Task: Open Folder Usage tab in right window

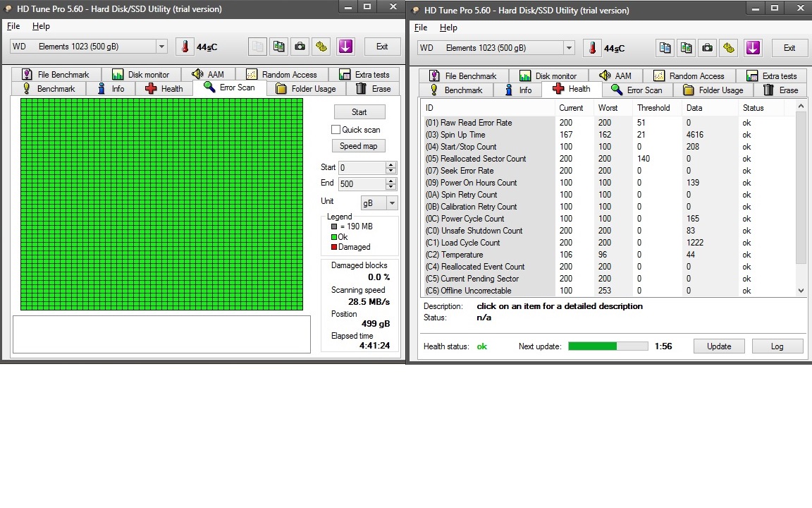Action: [x=713, y=90]
